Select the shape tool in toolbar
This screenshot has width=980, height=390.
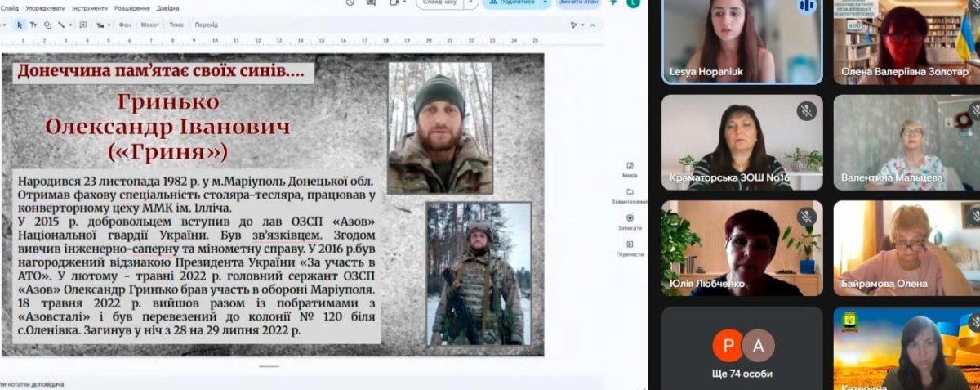(47, 25)
